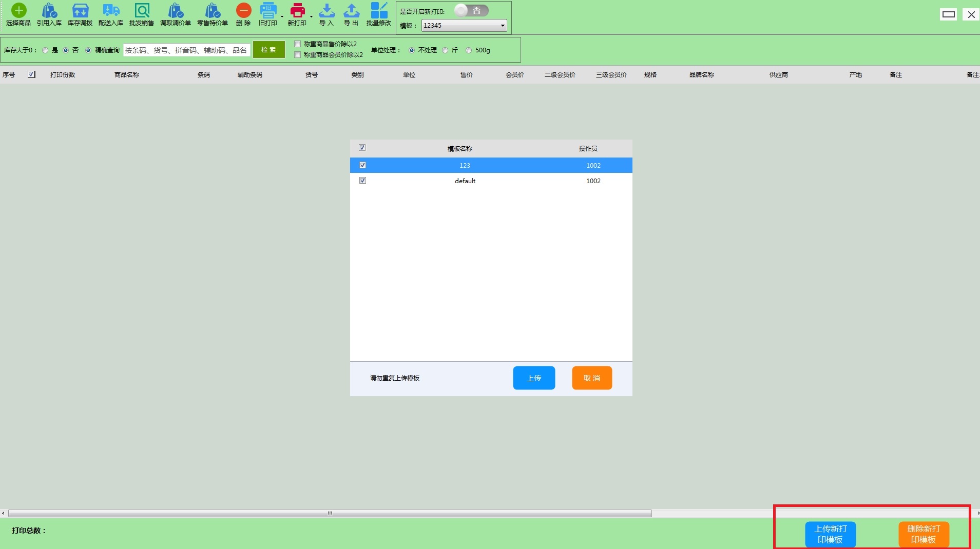Select the default template row
The width and height of the screenshot is (980, 549).
click(465, 181)
